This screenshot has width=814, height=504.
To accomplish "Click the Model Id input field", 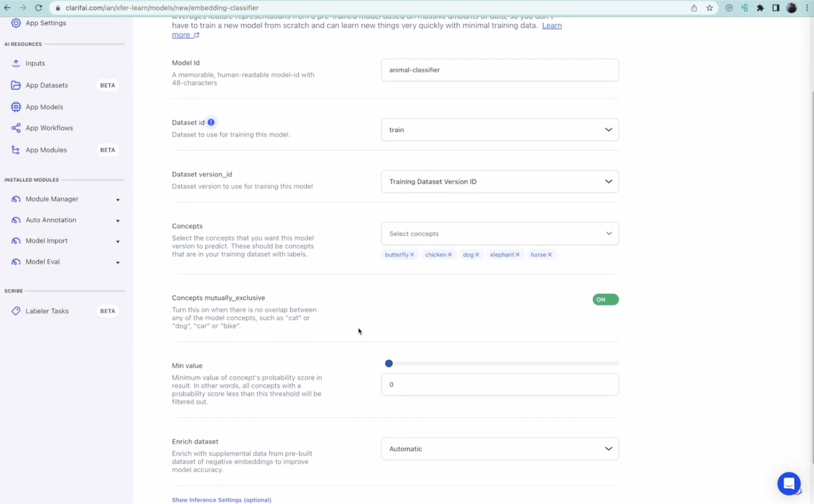I will coord(499,70).
